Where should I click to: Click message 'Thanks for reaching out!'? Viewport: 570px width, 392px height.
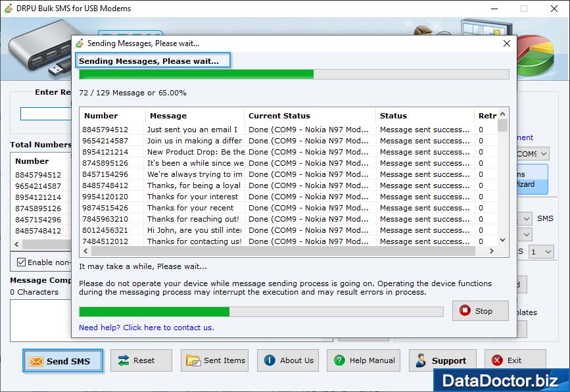pyautogui.click(x=193, y=219)
